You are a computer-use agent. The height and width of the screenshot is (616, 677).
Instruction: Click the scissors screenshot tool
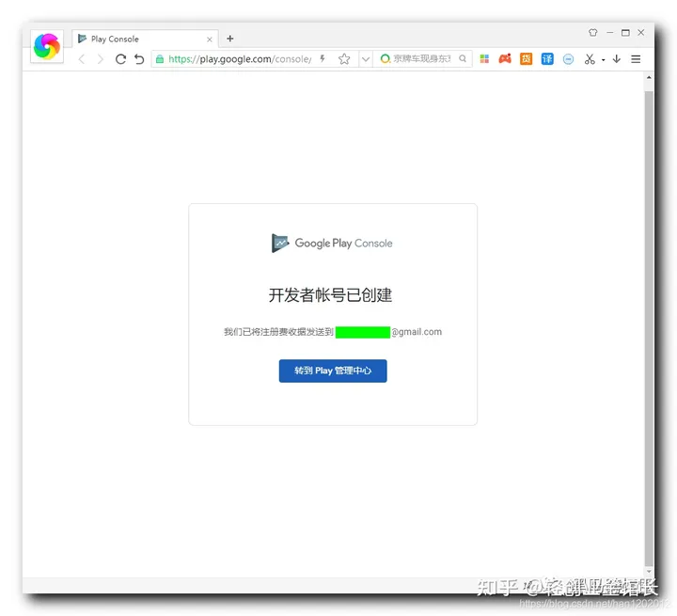(x=590, y=59)
